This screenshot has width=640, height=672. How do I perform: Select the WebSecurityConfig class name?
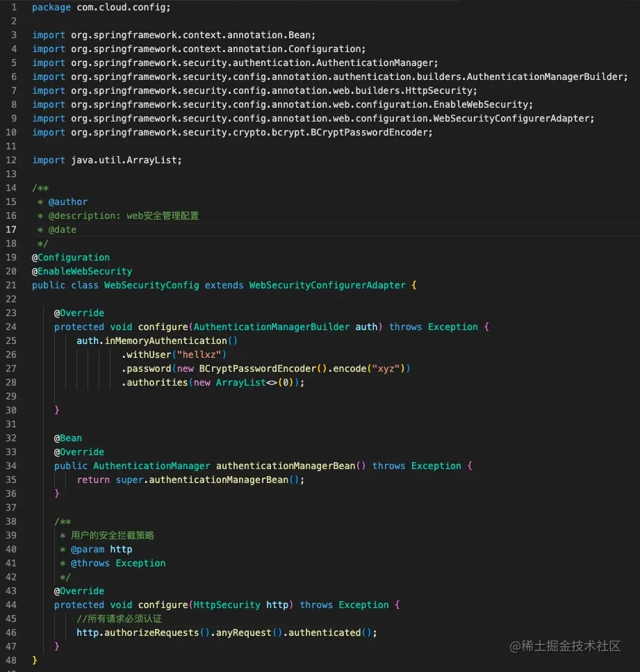[151, 286]
